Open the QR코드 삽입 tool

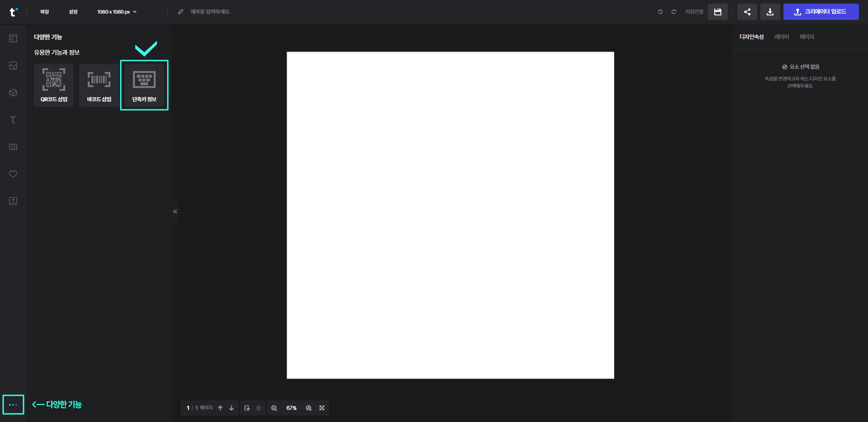coord(54,85)
